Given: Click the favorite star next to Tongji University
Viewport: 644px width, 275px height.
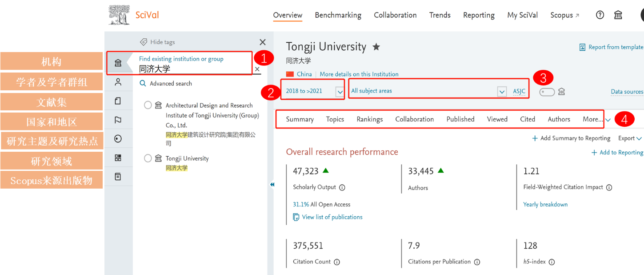Looking at the screenshot, I should pos(376,47).
